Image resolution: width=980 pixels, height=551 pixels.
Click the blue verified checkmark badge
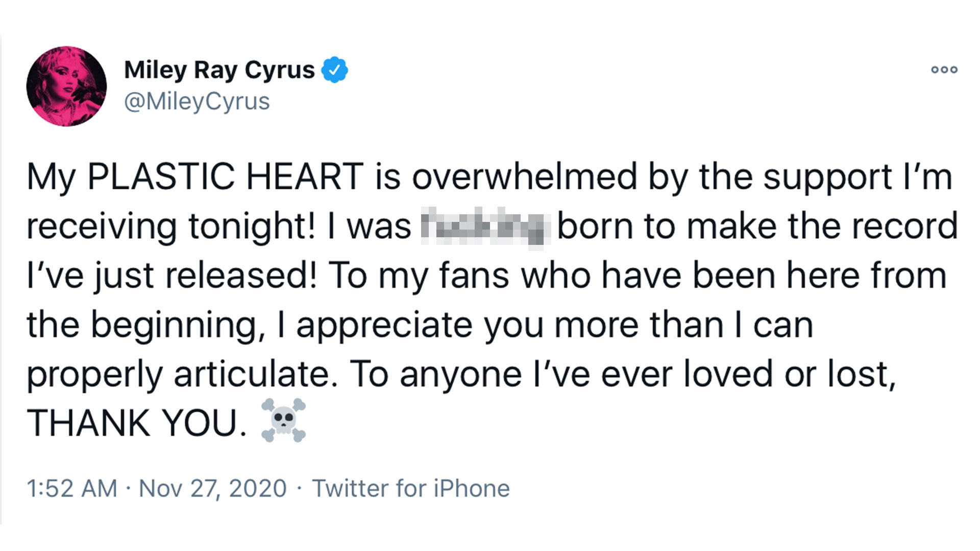334,69
